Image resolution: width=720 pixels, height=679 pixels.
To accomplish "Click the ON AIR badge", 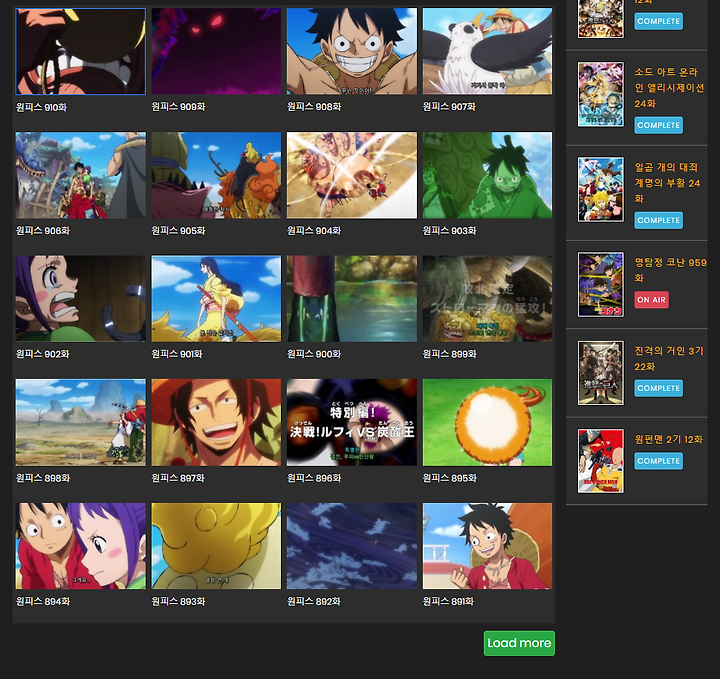I will click(652, 300).
